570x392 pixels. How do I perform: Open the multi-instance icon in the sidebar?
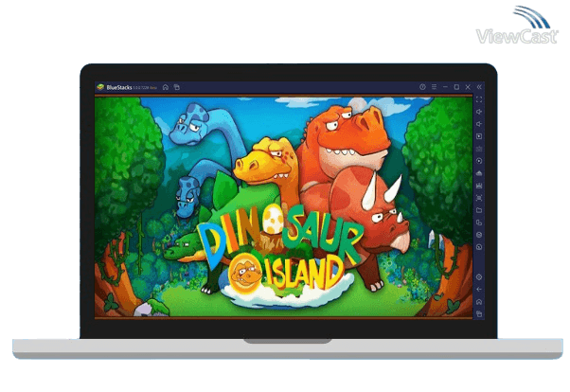(x=479, y=223)
